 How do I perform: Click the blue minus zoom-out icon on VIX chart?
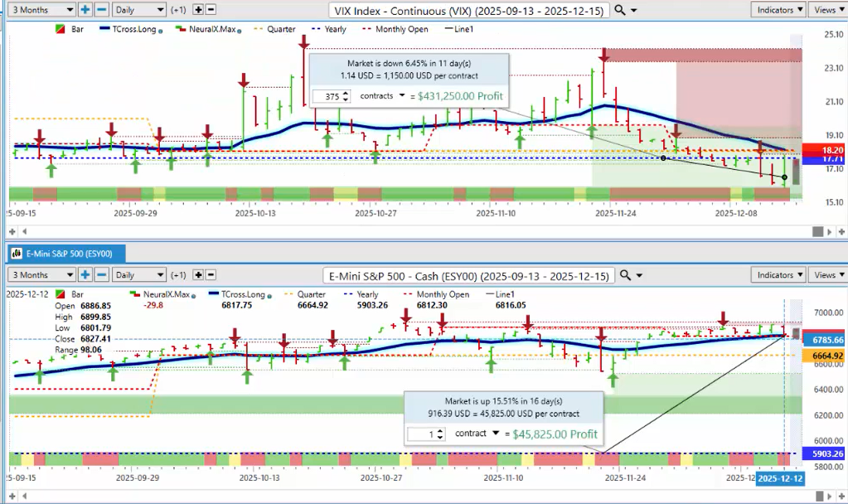point(101,10)
